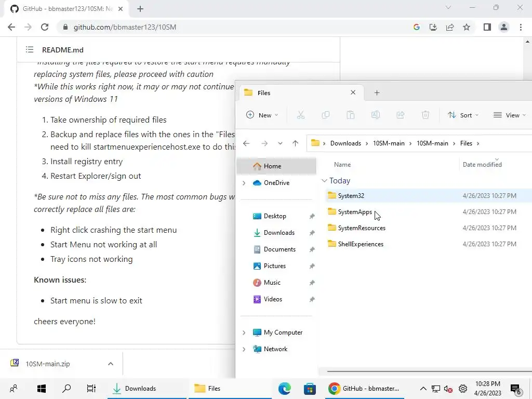This screenshot has height=399, width=532.
Task: Click the Delete trash icon in Explorer
Action: (x=425, y=115)
